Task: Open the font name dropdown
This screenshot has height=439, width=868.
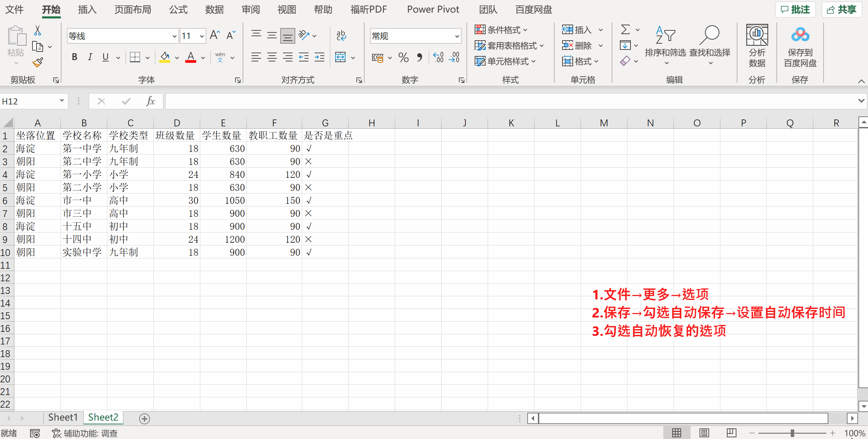Action: pyautogui.click(x=174, y=36)
